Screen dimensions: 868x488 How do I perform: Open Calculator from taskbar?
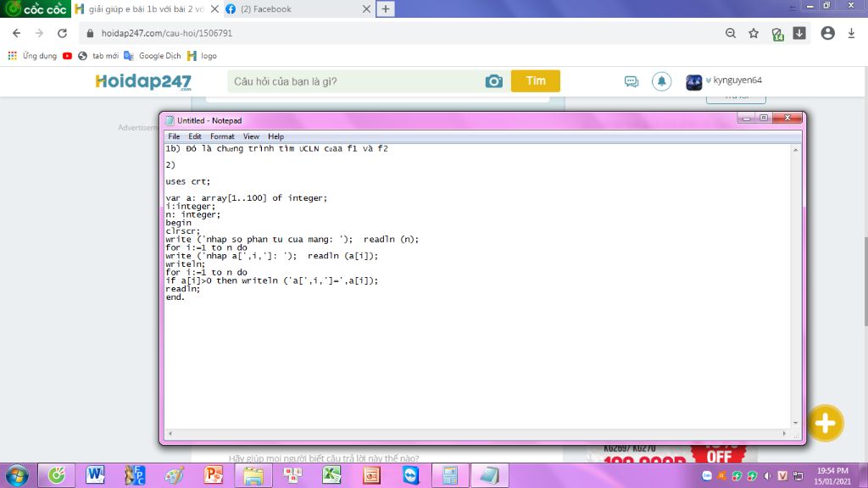tap(450, 476)
